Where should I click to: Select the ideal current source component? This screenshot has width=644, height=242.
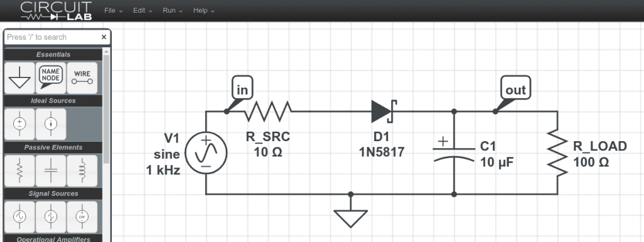click(x=51, y=124)
